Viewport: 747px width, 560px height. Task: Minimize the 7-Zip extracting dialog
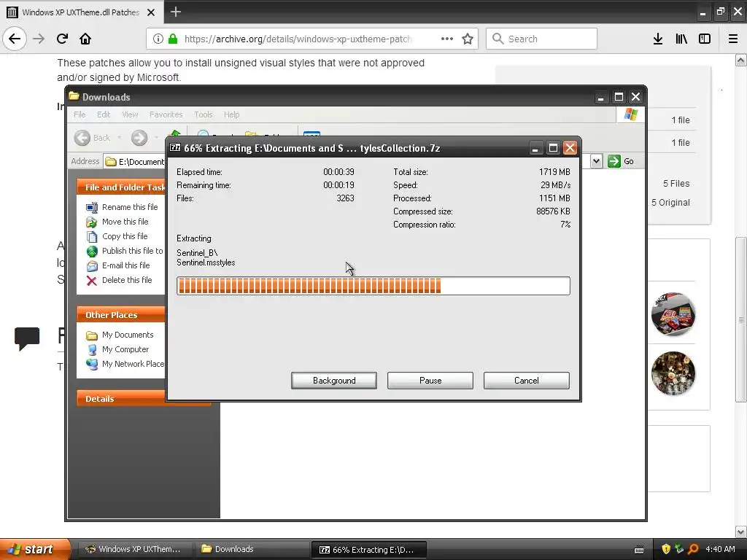click(535, 148)
